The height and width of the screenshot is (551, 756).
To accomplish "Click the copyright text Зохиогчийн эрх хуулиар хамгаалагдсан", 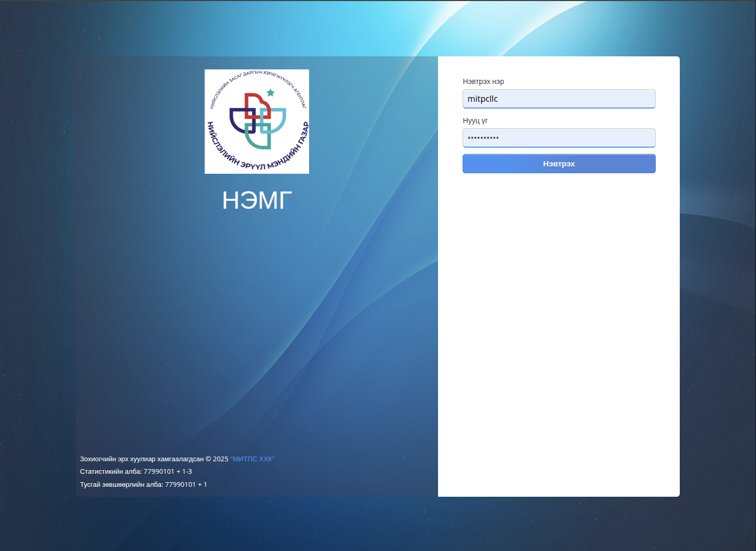I will [x=141, y=459].
